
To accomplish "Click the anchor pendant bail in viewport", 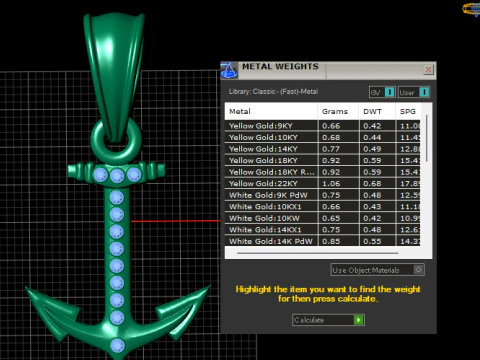I will pyautogui.click(x=114, y=77).
